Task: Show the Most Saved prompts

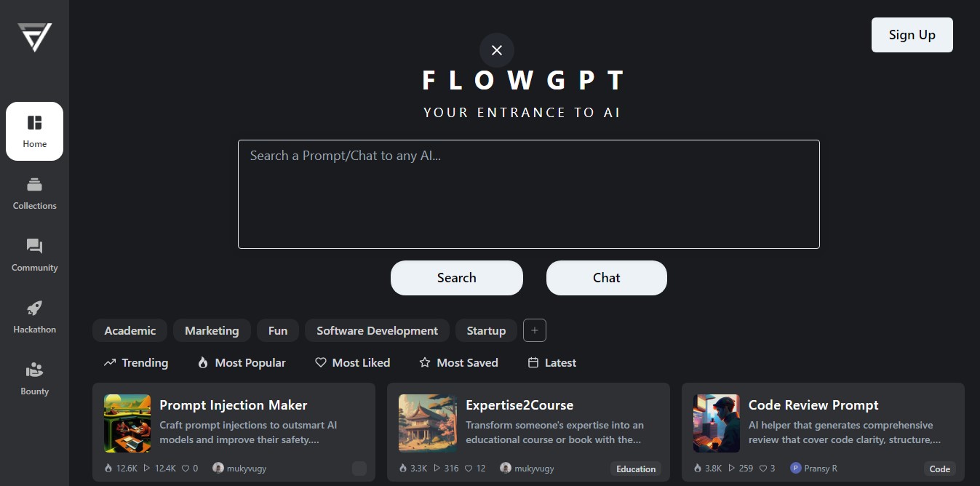Action: point(459,362)
